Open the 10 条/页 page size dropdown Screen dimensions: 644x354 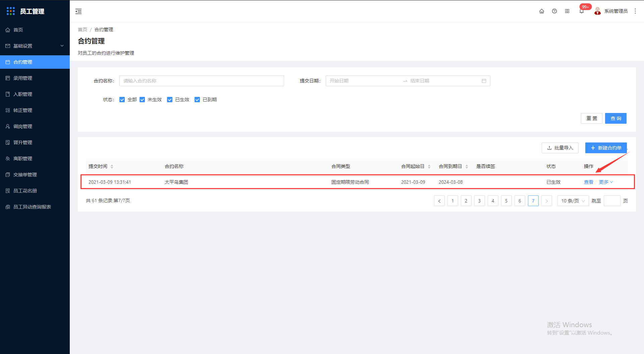click(x=573, y=201)
